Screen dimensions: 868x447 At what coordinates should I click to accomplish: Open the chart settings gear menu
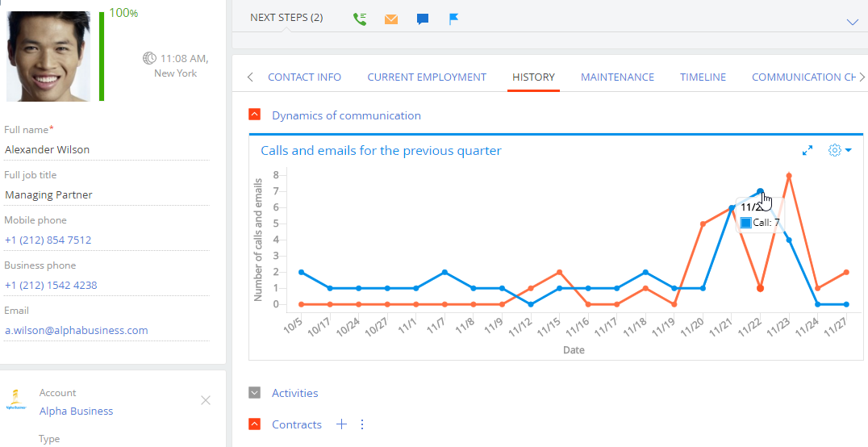(839, 151)
